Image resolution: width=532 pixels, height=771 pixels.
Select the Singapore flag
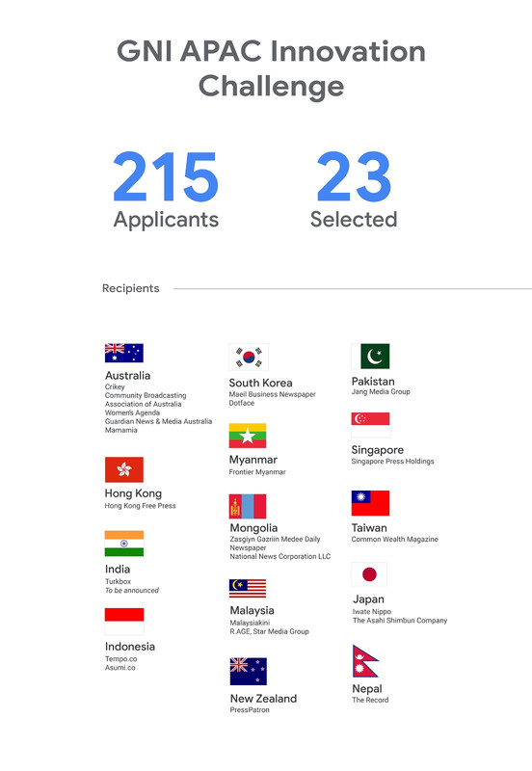(x=370, y=425)
